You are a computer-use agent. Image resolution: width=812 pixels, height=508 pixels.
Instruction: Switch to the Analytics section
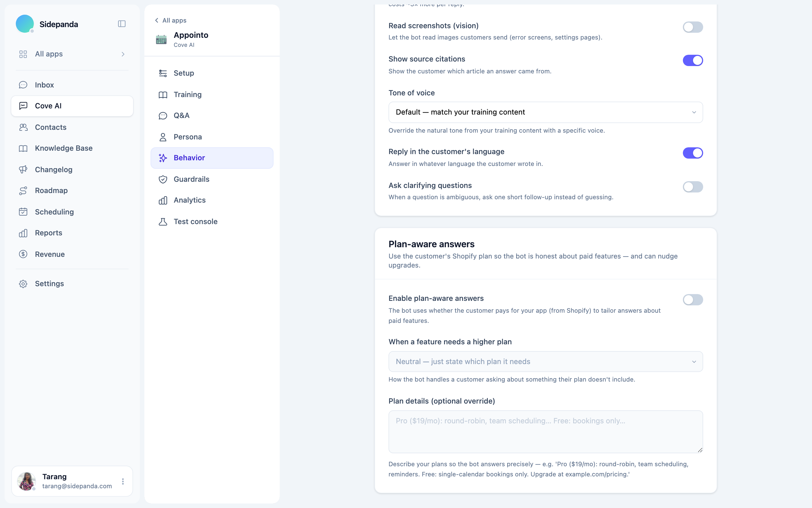pos(212,200)
